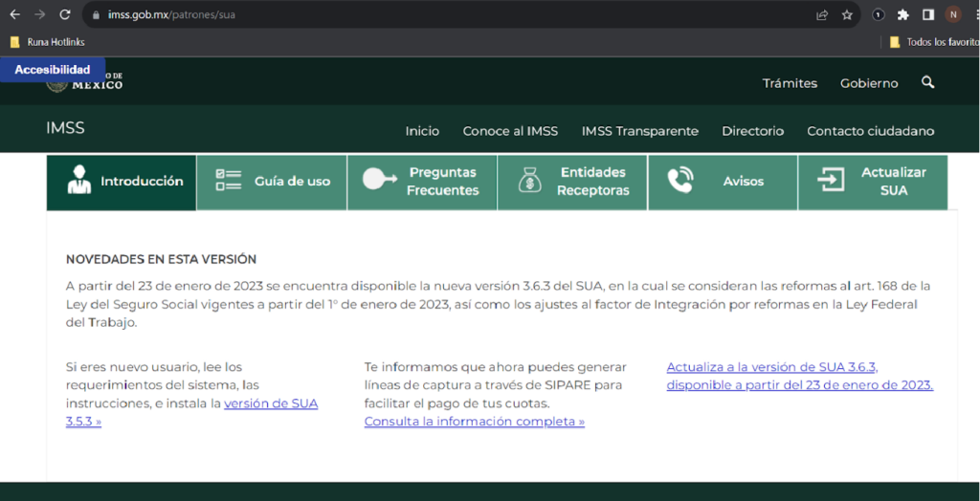The image size is (980, 501).
Task: Click the arrow-box icon on Actualizar SUA
Action: (832, 180)
